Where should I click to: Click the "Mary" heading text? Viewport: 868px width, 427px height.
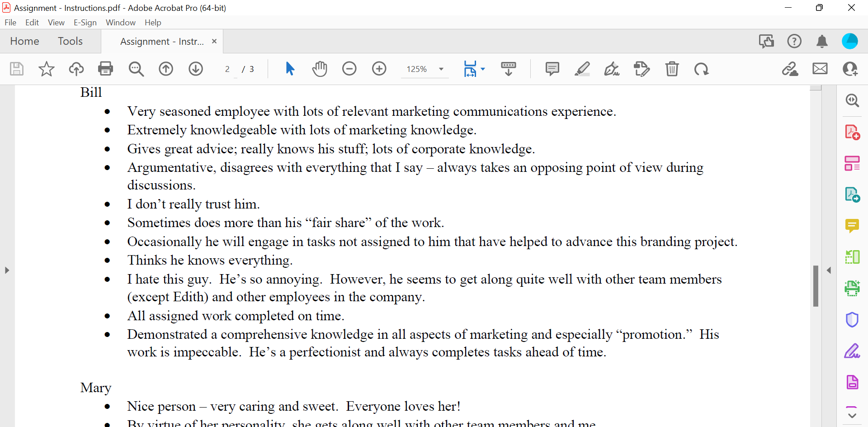pyautogui.click(x=96, y=388)
